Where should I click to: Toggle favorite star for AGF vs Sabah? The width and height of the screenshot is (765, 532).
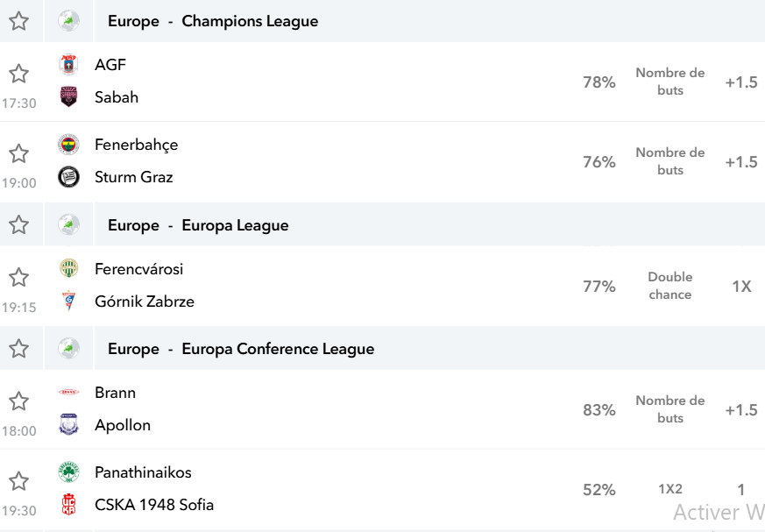tap(19, 74)
